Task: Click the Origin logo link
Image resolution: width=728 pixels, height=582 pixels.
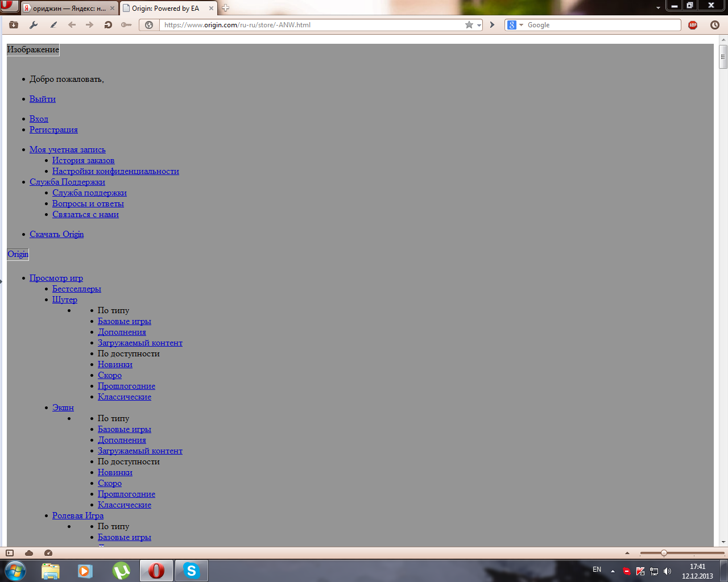Action: [x=18, y=254]
